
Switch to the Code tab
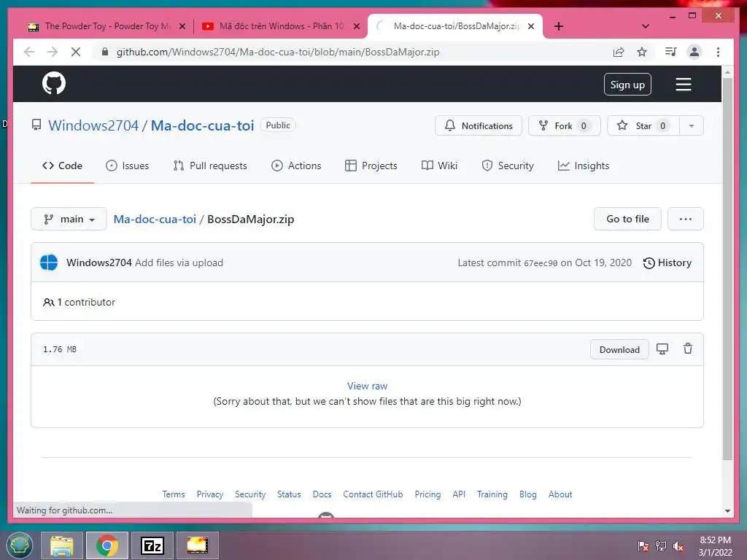point(63,166)
